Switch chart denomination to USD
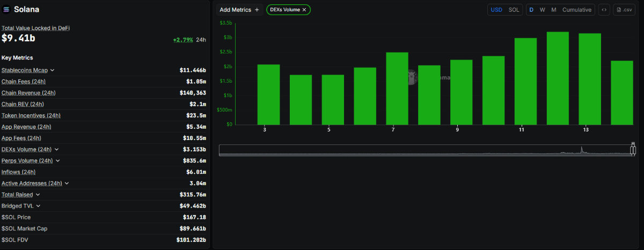 (x=496, y=10)
